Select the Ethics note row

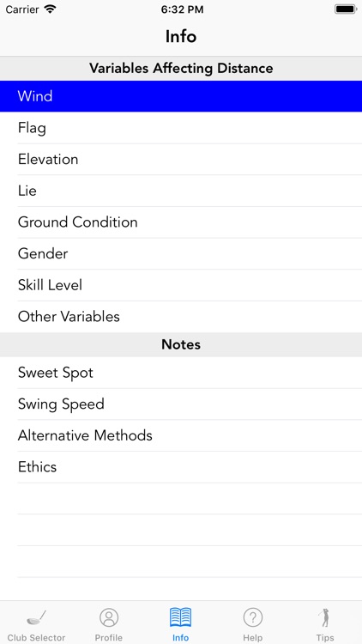[x=181, y=467]
